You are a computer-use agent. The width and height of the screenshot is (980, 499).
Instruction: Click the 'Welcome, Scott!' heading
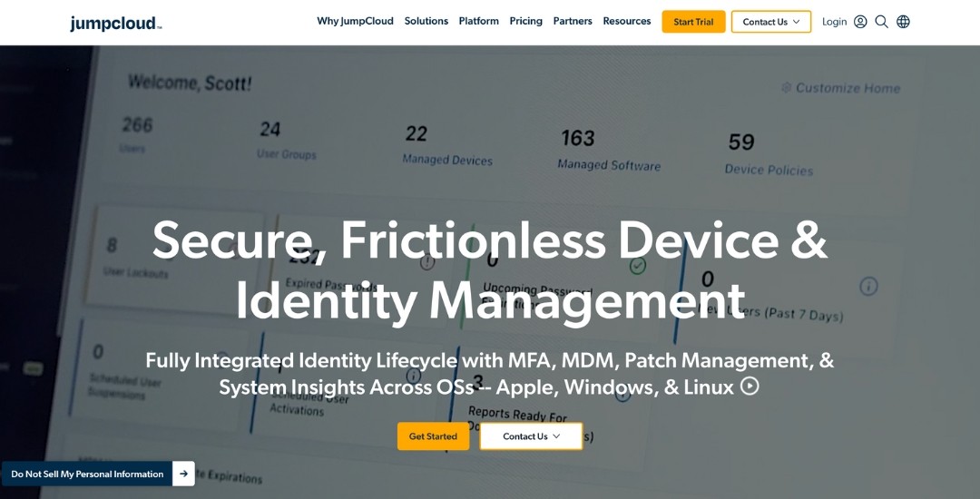click(x=190, y=83)
